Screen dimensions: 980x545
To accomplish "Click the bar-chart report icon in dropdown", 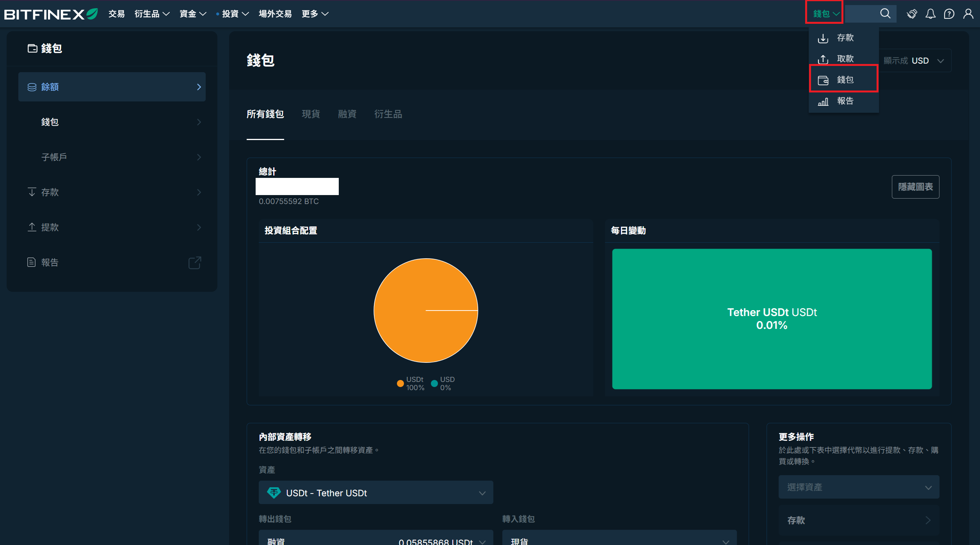I will tap(823, 101).
